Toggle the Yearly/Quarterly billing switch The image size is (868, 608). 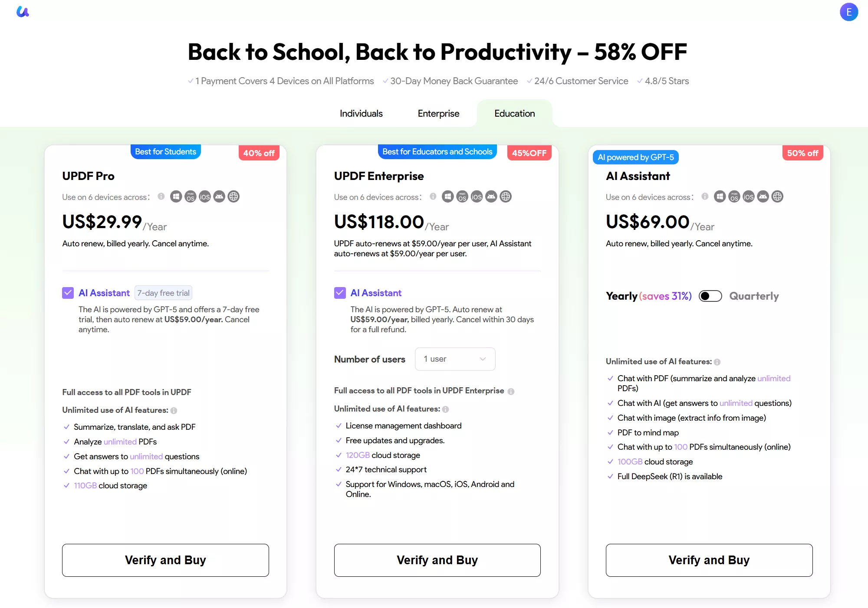click(x=710, y=296)
